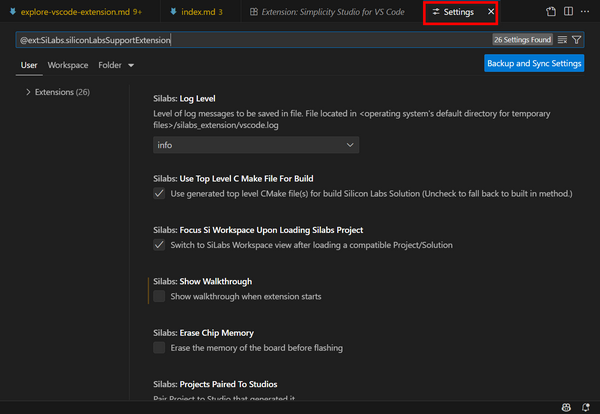The height and width of the screenshot is (414, 600).
Task: Click the extension tab preview icon
Action: point(254,12)
